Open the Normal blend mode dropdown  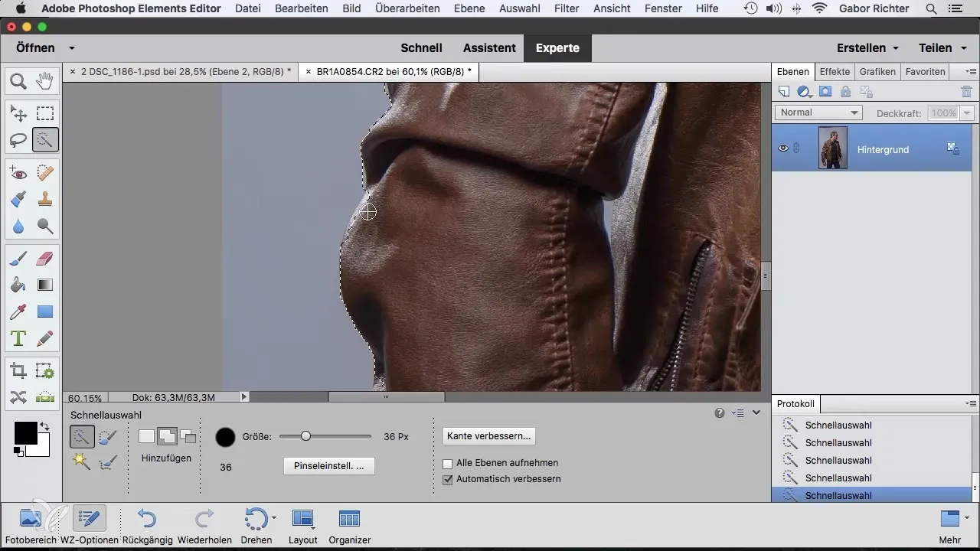pos(818,112)
